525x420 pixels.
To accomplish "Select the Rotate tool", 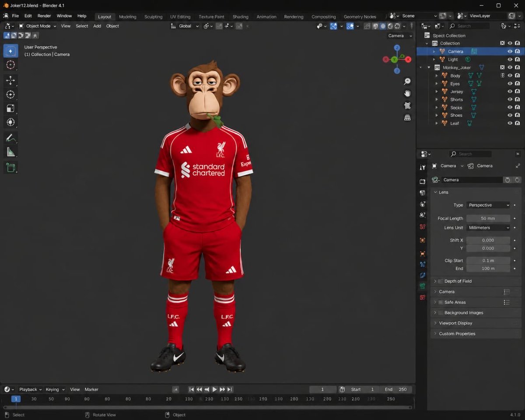I will pos(10,94).
